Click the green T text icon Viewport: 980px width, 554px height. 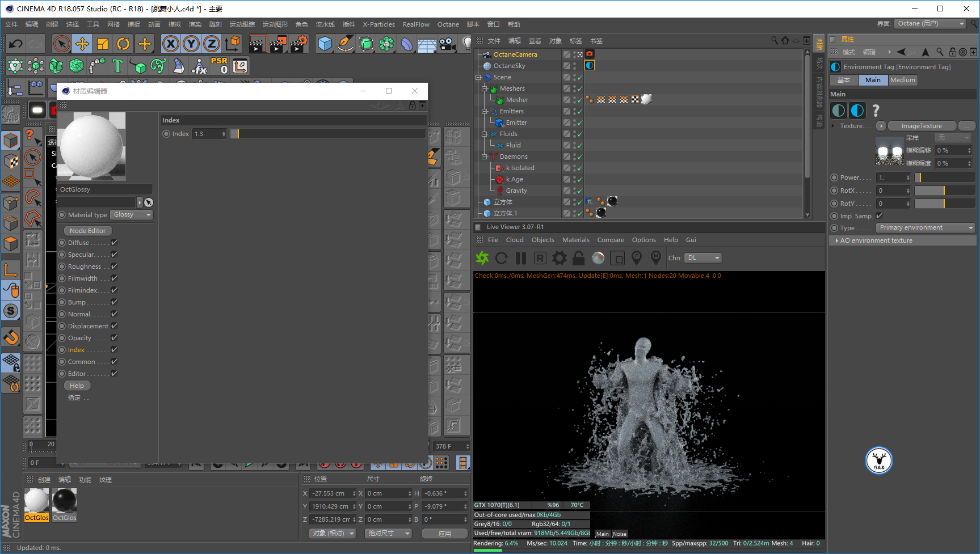coord(117,66)
